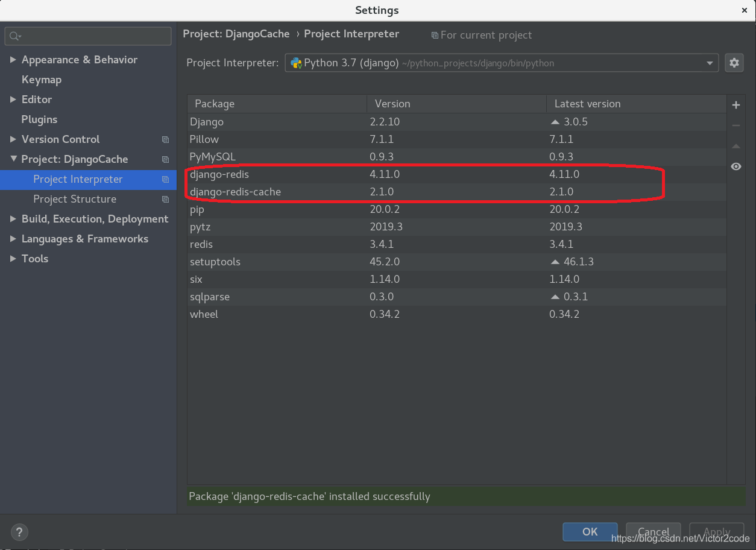The width and height of the screenshot is (756, 550).
Task: Select the Django package row
Action: [456, 122]
